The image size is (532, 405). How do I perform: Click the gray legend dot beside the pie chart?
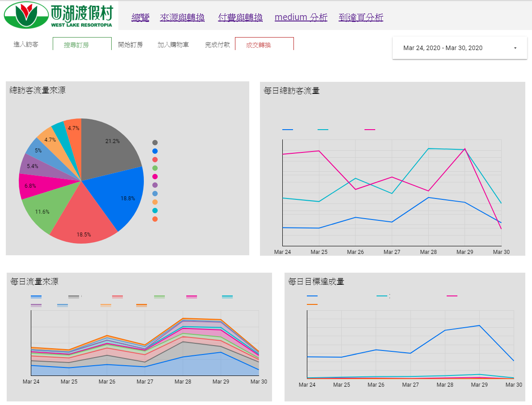click(x=155, y=142)
